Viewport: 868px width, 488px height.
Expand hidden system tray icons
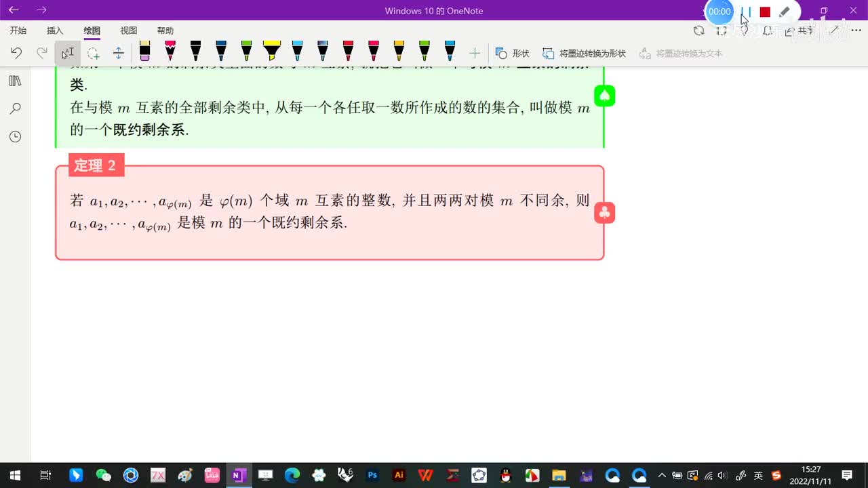pyautogui.click(x=662, y=475)
